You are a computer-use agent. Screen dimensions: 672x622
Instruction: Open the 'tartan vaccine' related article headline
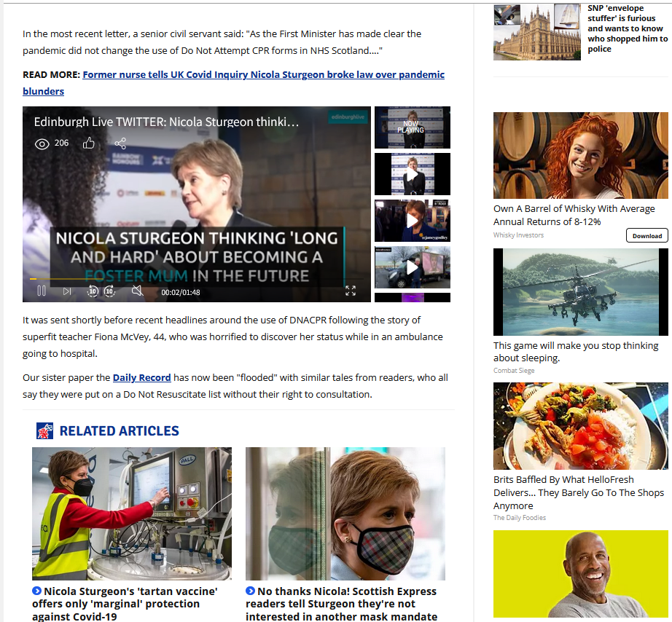tap(125, 604)
